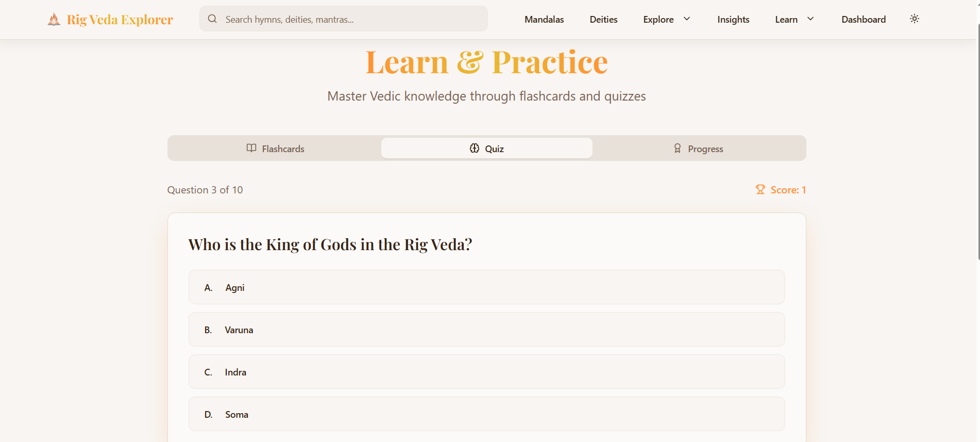Select answer A. Agni
Screen dimensions: 980x442
(486, 287)
